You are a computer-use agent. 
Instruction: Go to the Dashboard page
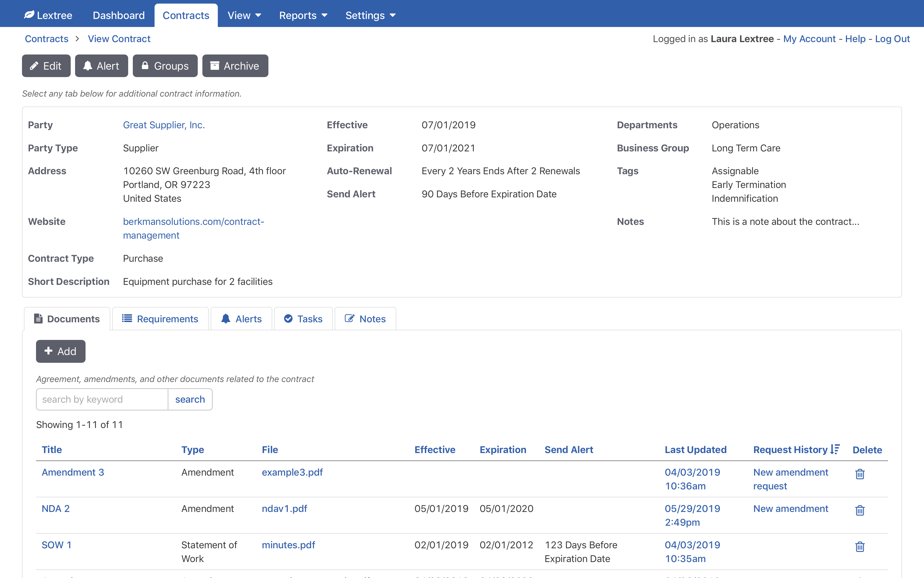tap(119, 15)
